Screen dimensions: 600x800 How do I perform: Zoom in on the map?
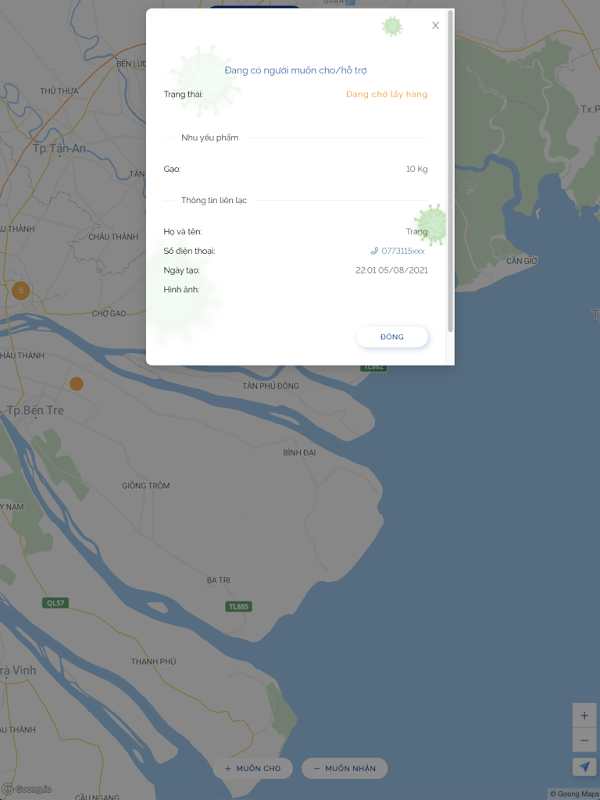pos(584,715)
